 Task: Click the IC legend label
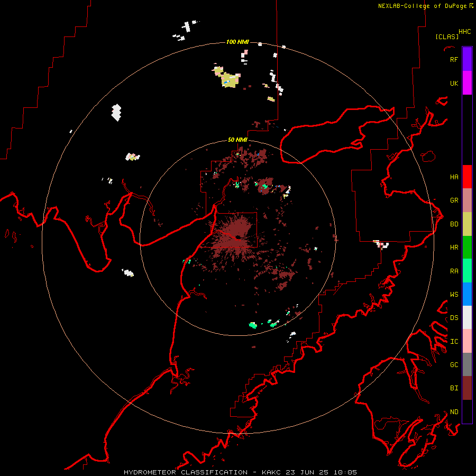pos(454,342)
